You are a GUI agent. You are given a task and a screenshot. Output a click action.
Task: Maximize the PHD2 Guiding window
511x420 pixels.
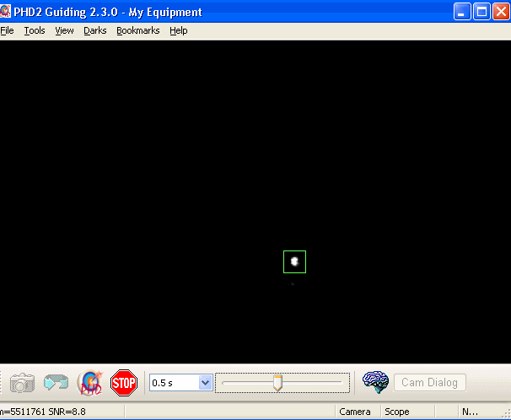pos(481,12)
